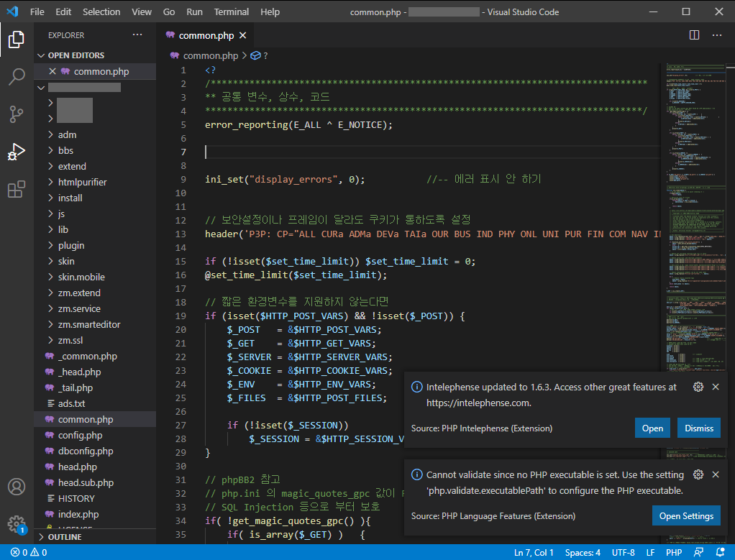735x560 pixels.
Task: Expand the adm folder
Action: 67,134
